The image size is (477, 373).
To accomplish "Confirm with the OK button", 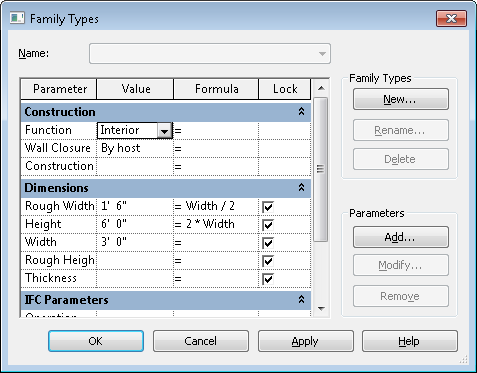I will [96, 341].
